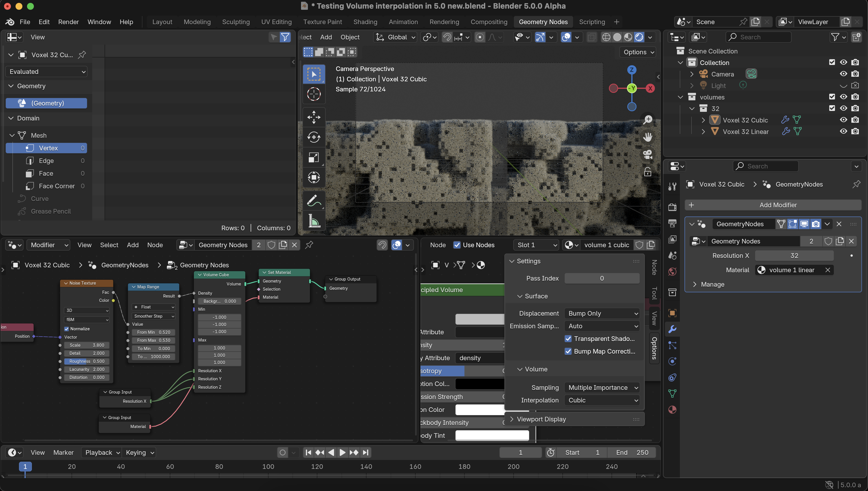This screenshot has height=491, width=868.
Task: Click the Add Modifier button
Action: [x=773, y=205]
